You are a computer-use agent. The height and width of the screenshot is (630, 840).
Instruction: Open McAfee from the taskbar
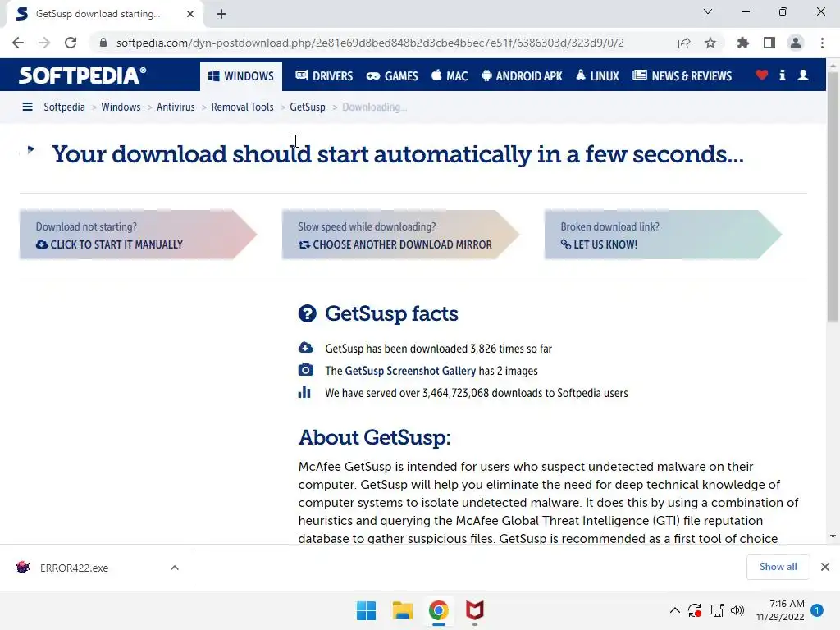(475, 610)
